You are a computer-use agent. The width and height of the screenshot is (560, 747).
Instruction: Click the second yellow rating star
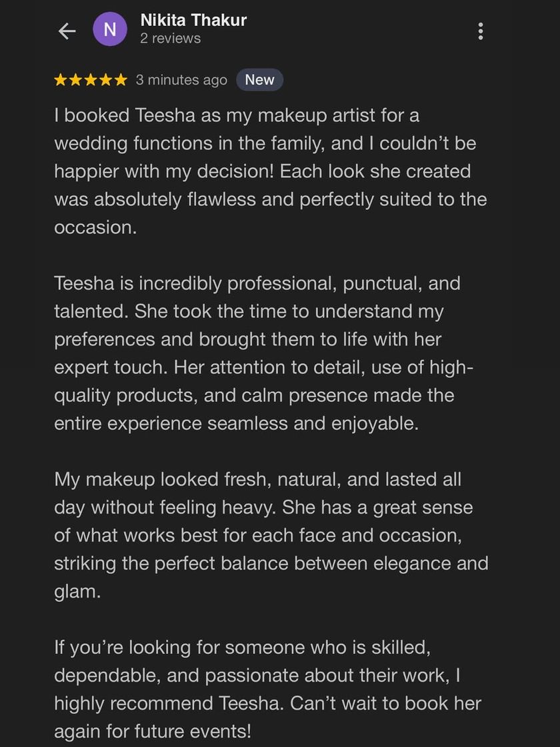(75, 80)
